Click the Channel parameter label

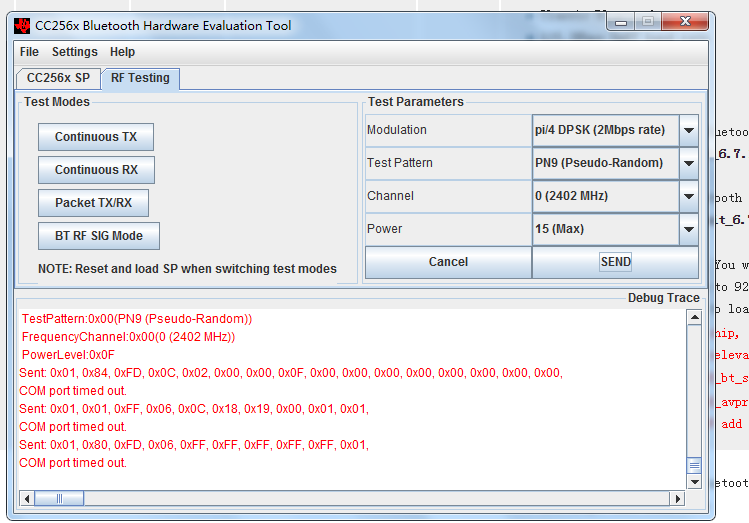[x=390, y=196]
